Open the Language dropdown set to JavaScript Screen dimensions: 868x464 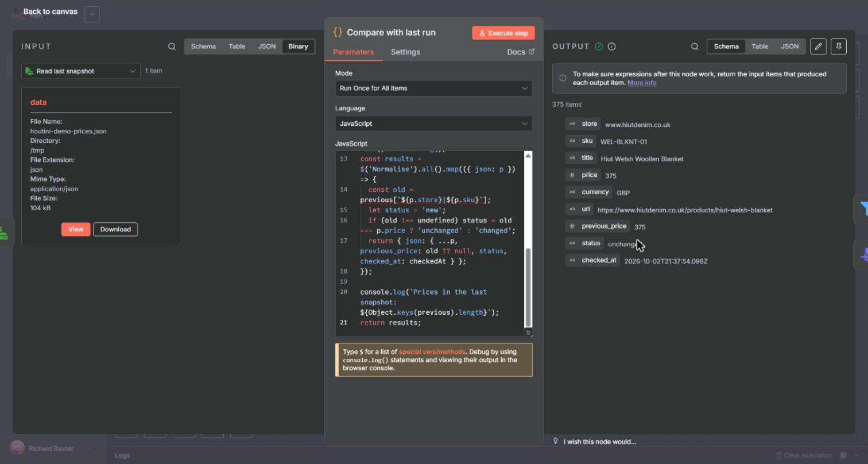click(x=434, y=123)
